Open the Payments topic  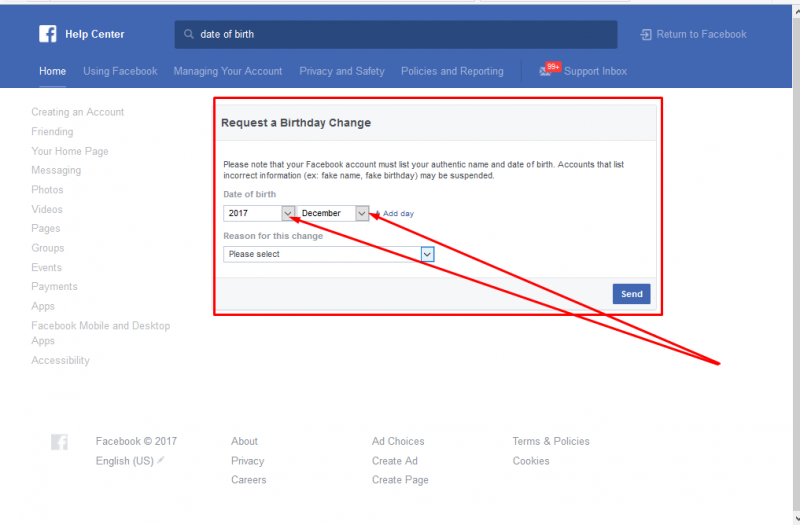point(55,287)
